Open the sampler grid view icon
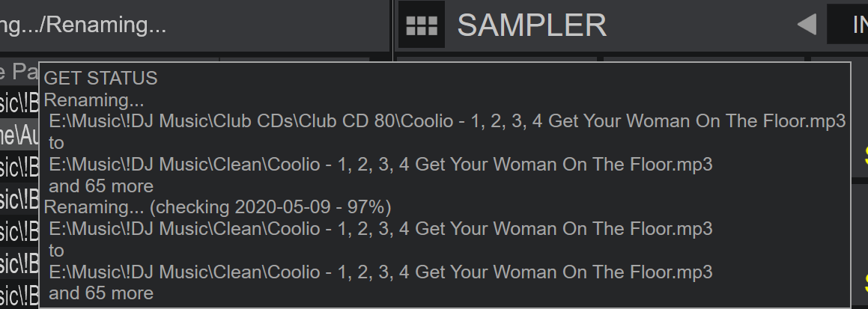Screen dimensions: 868x309 (421, 25)
